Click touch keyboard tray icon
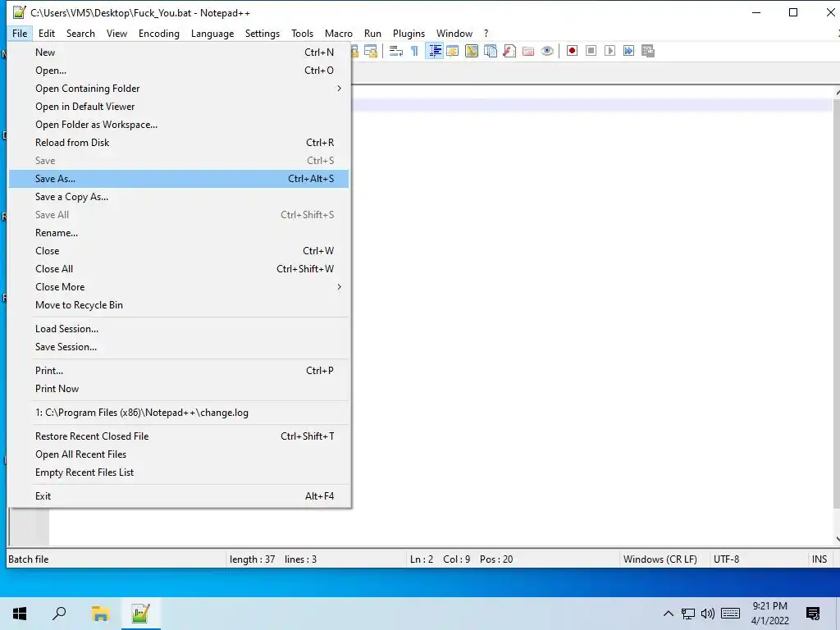This screenshot has height=630, width=840. point(730,614)
